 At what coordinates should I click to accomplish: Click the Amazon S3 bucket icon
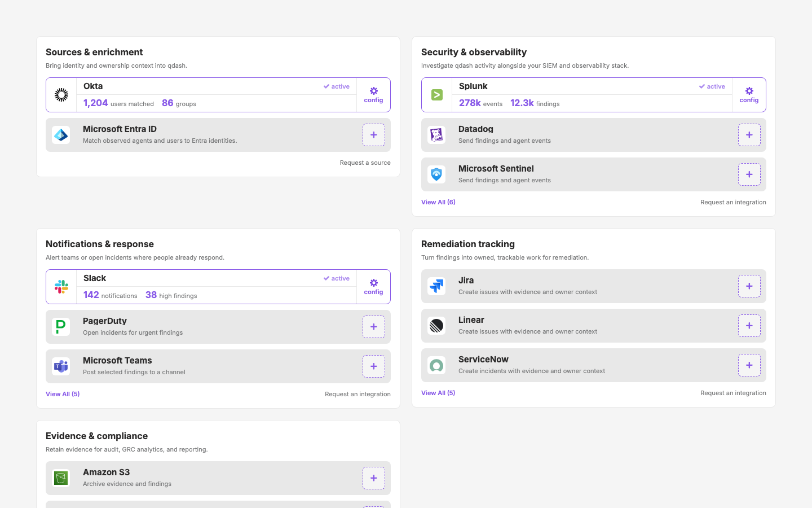tap(61, 478)
